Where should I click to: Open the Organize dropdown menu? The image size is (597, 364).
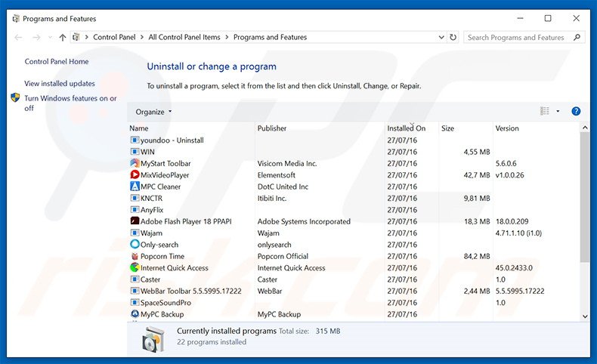[153, 112]
